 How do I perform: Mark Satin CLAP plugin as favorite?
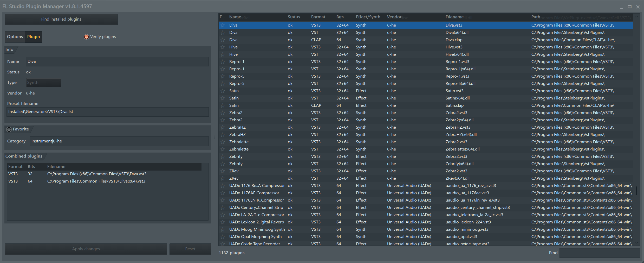tap(223, 105)
